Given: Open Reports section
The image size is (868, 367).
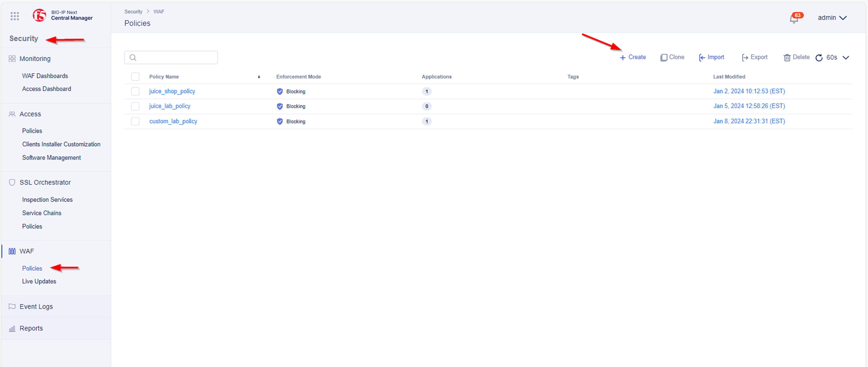Looking at the screenshot, I should click(x=31, y=328).
